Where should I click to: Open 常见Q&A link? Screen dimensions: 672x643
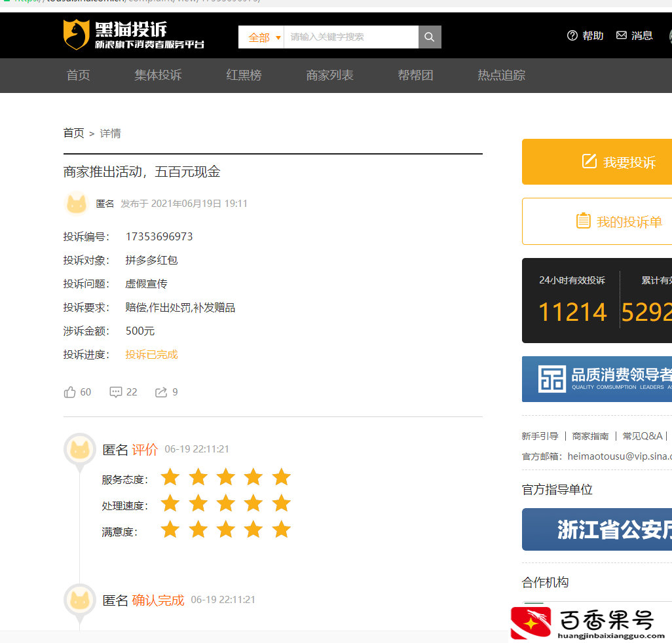coord(643,436)
